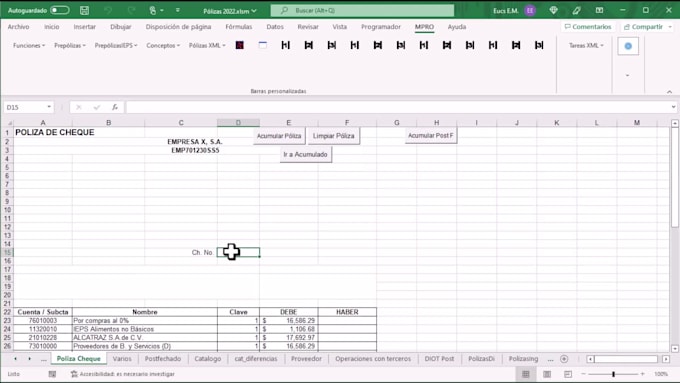Select cell with ALCATRAZ S.A de C.V.

point(145,337)
